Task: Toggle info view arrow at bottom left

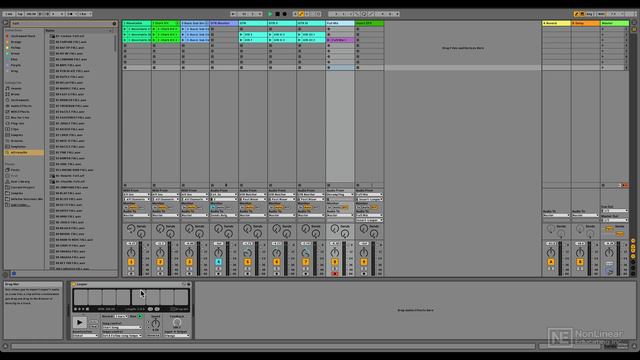Action: [6, 346]
